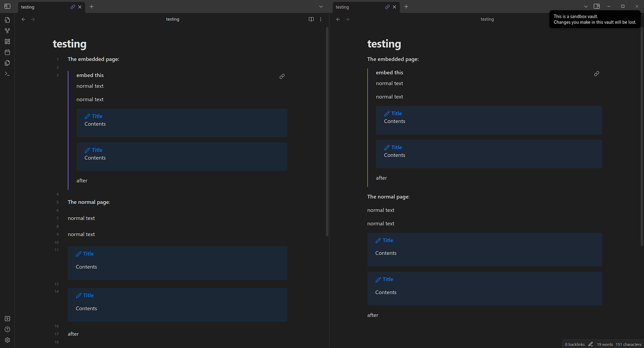Open Obsidian Settings with the gear icon

7,340
